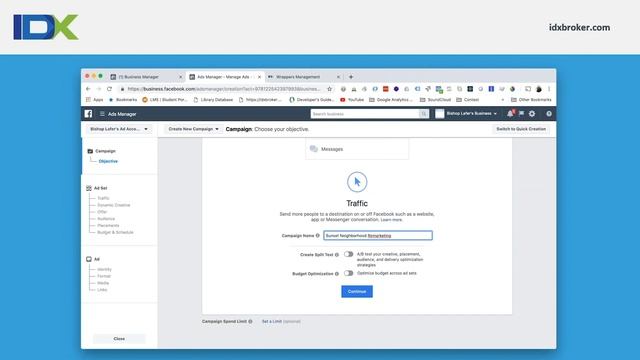
Task: Select Offer under Ad Set
Action: click(102, 212)
